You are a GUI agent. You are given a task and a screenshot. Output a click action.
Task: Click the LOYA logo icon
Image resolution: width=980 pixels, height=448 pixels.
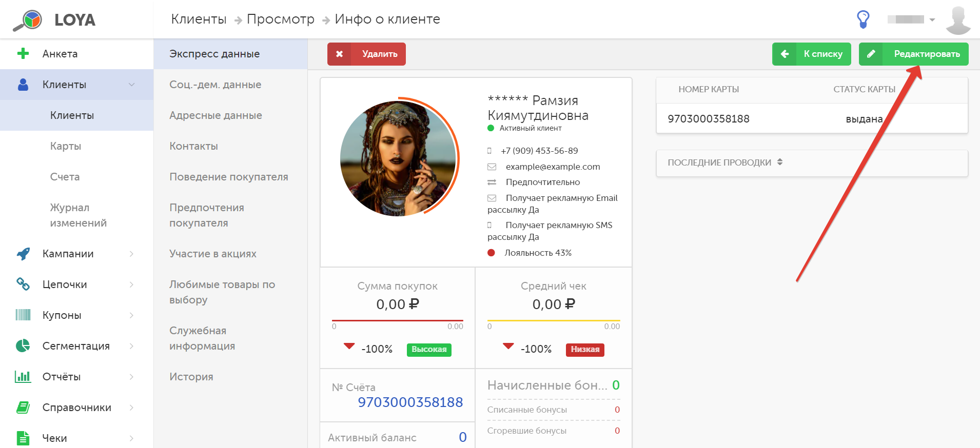click(x=28, y=20)
